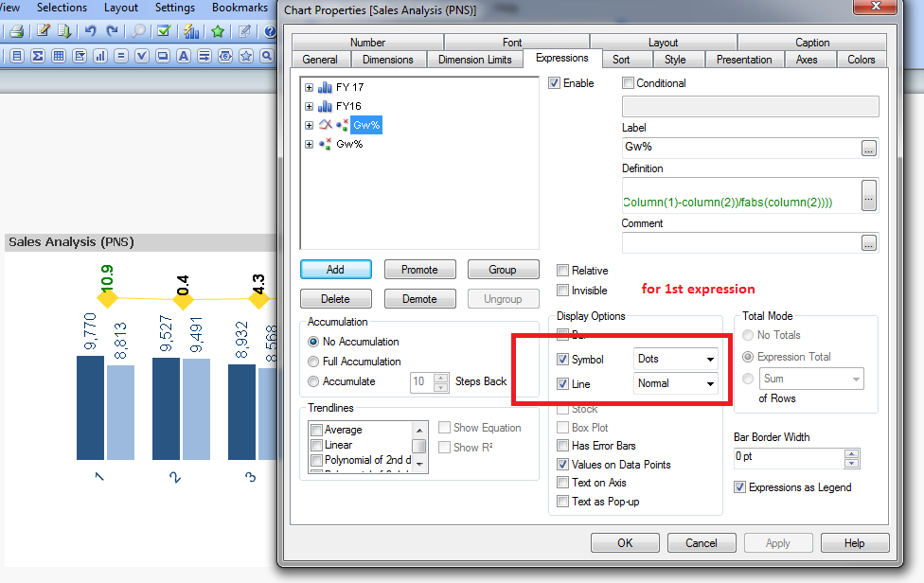Click the Demote button
Image resolution: width=924 pixels, height=583 pixels.
coord(419,298)
